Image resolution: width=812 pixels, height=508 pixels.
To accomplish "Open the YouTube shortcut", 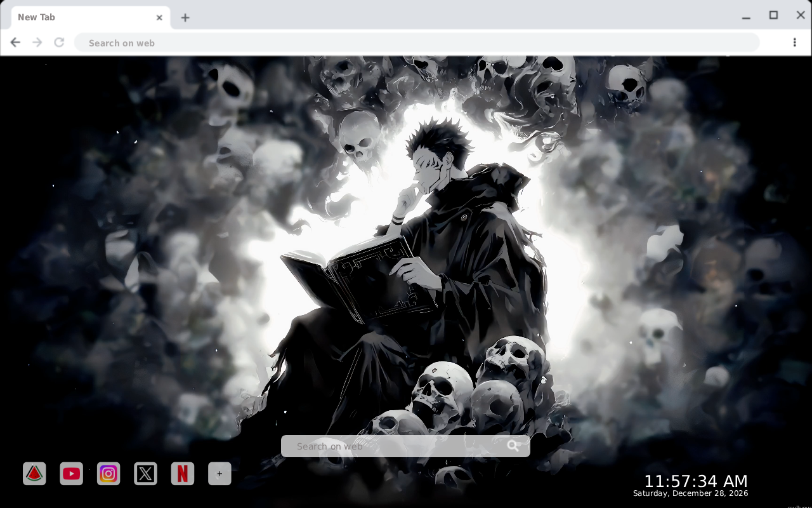I will coord(71,474).
